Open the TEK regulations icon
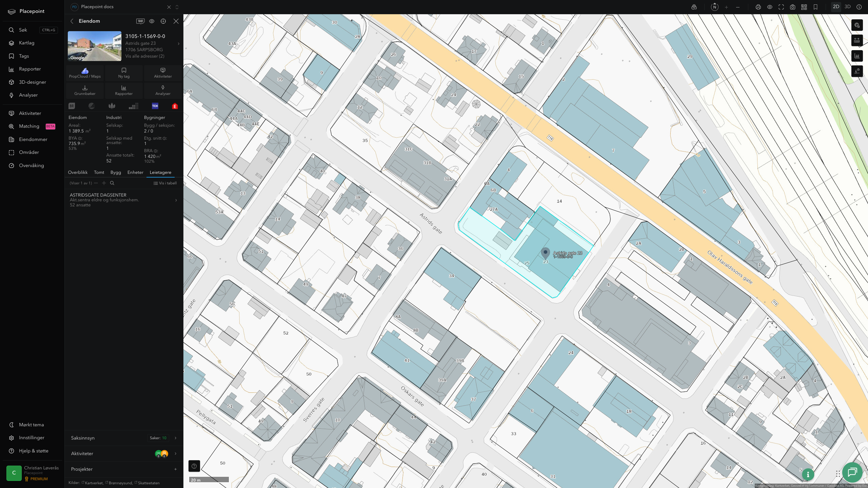This screenshot has height=488, width=868. click(x=155, y=106)
